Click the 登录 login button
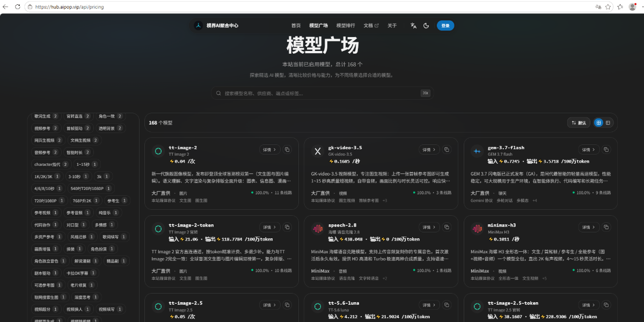The image size is (644, 322). pos(445,25)
